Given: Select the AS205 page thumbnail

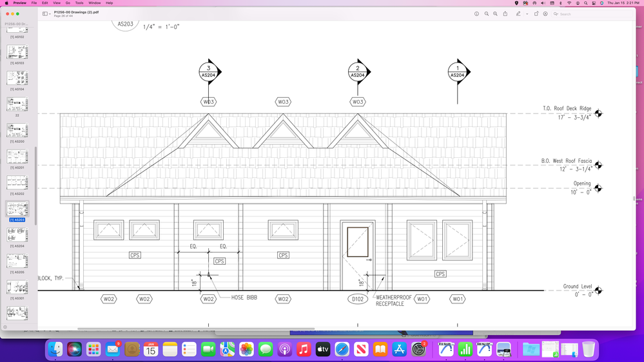Looking at the screenshot, I should (17, 261).
